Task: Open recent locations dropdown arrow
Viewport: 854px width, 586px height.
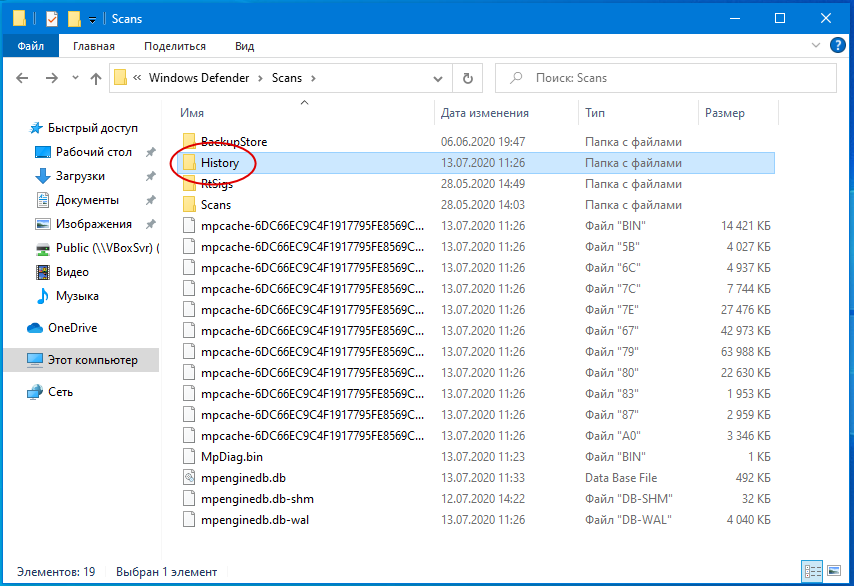Action: point(75,78)
